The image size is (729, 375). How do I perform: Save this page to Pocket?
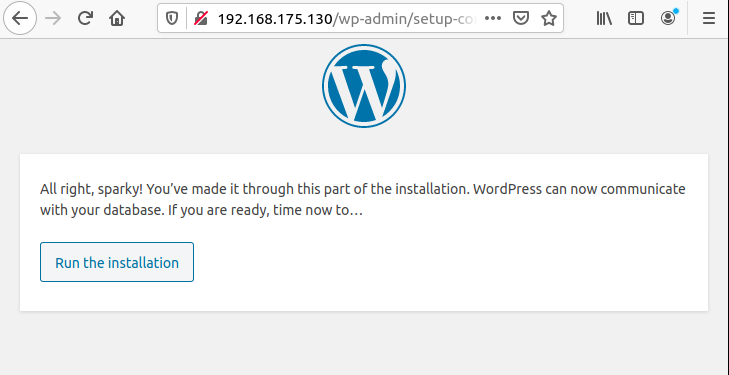pos(521,18)
